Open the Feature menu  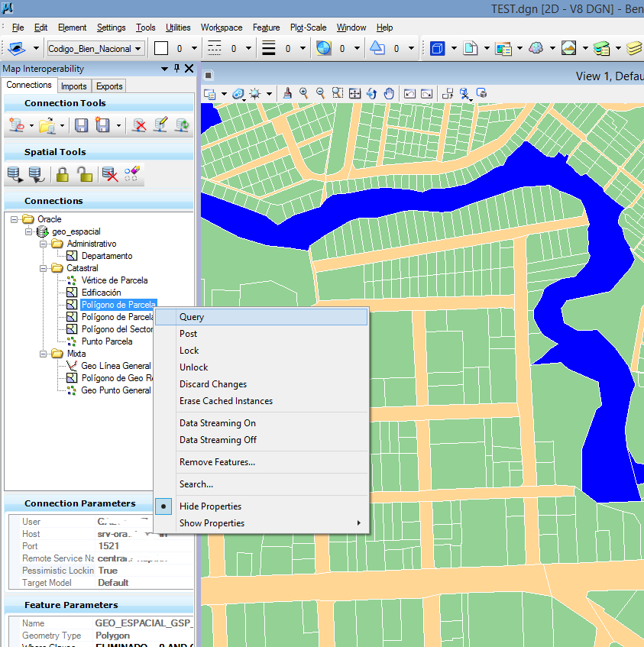click(x=266, y=27)
